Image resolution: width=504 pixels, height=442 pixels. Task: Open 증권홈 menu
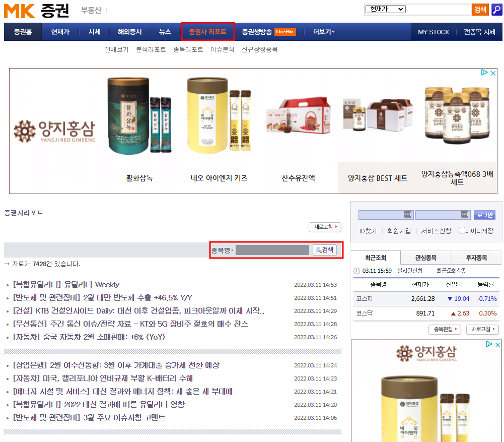click(x=23, y=32)
